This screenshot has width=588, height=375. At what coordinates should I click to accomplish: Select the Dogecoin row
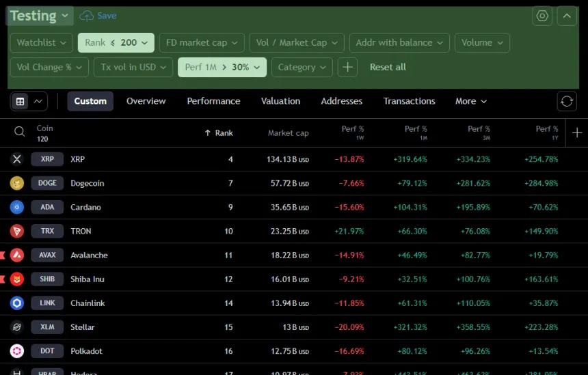point(294,183)
